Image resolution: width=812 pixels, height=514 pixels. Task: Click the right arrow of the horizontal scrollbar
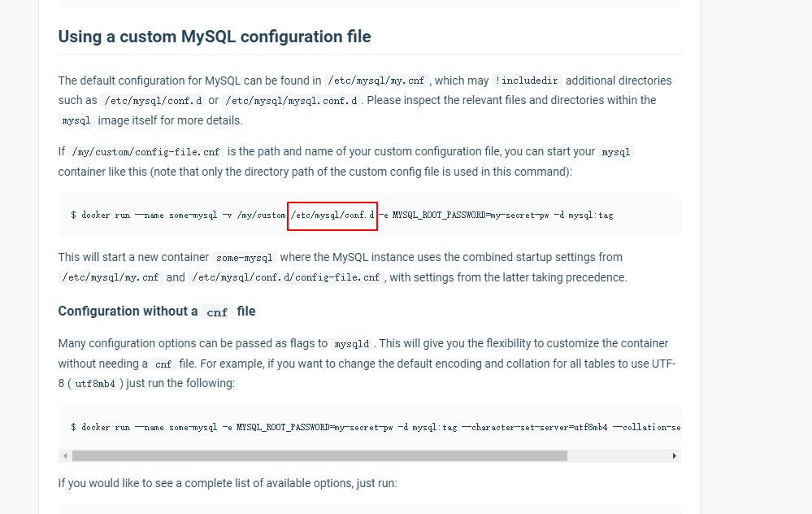(x=675, y=456)
